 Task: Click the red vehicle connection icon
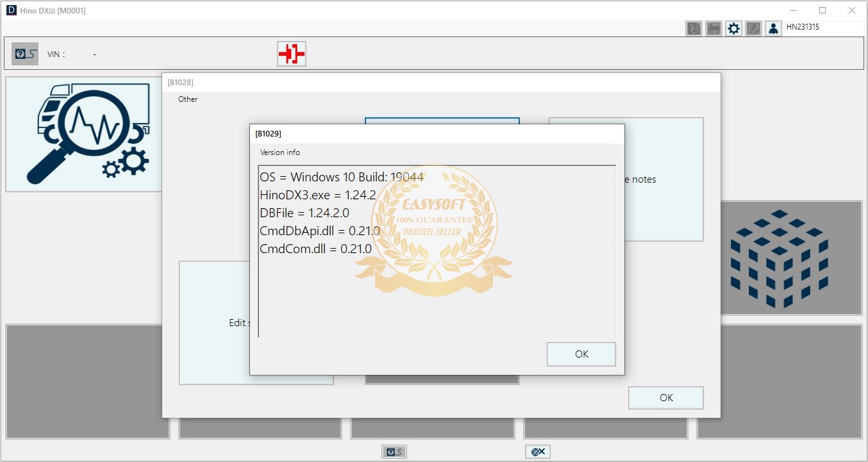pos(291,54)
